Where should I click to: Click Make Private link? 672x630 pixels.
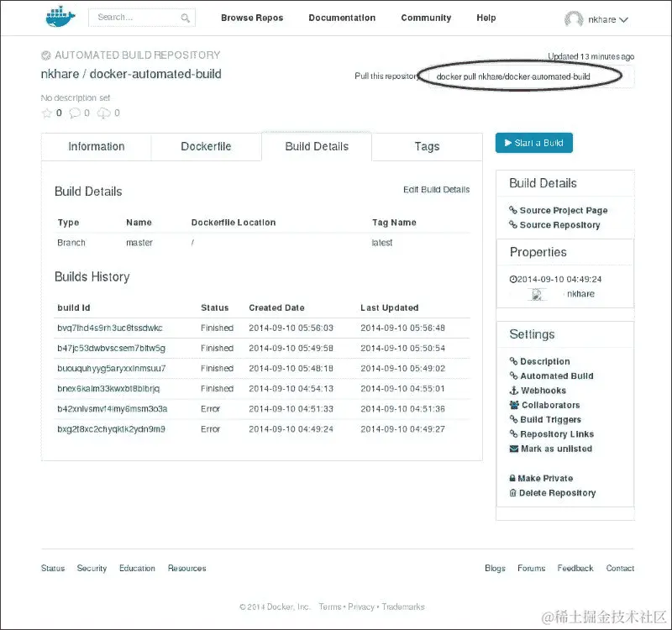coord(545,478)
